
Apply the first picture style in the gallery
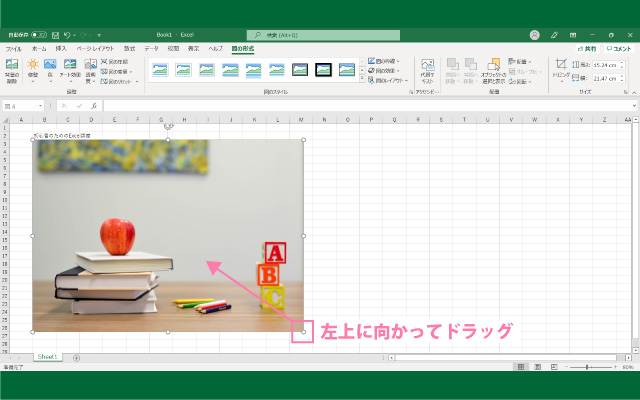tap(160, 70)
